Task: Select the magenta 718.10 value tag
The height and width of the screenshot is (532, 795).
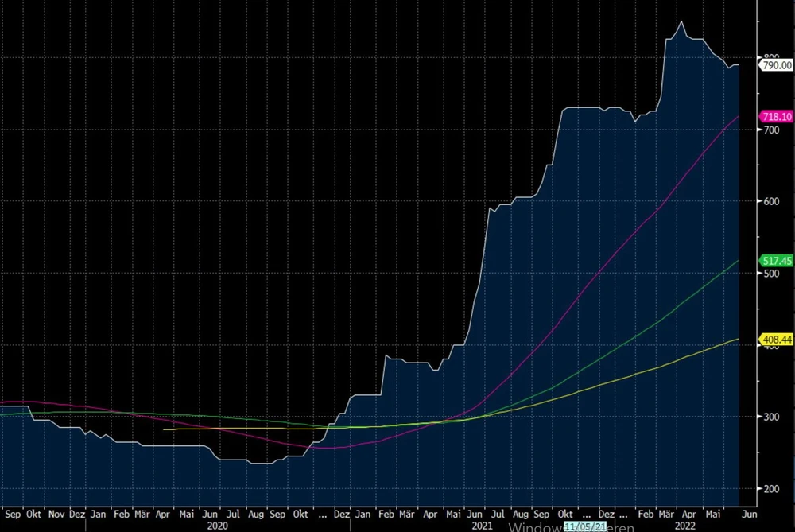Action: coord(776,117)
